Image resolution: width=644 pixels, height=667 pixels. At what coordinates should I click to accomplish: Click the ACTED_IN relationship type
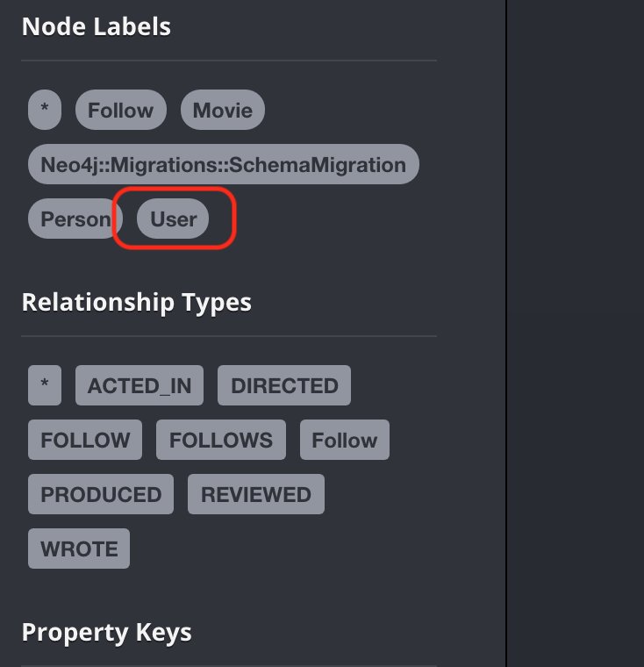[140, 385]
